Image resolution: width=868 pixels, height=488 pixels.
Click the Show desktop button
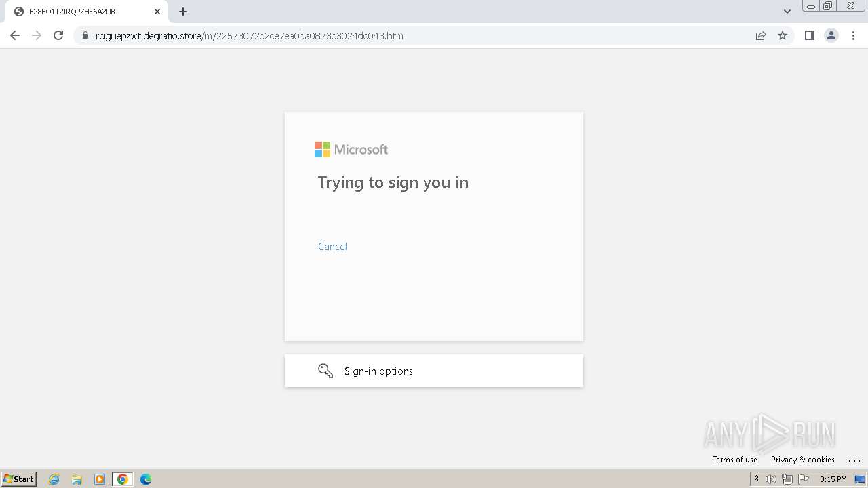pyautogui.click(x=861, y=479)
